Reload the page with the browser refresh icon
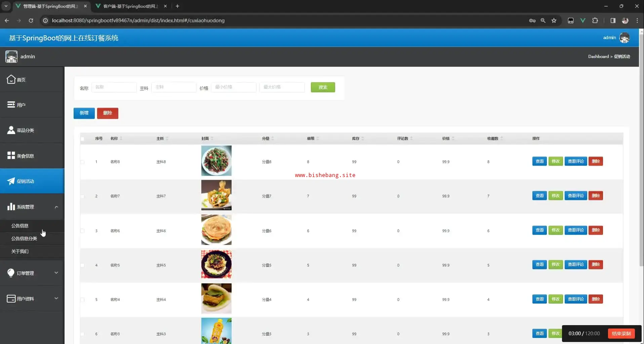Screen dimensions: 644x344 [31, 21]
